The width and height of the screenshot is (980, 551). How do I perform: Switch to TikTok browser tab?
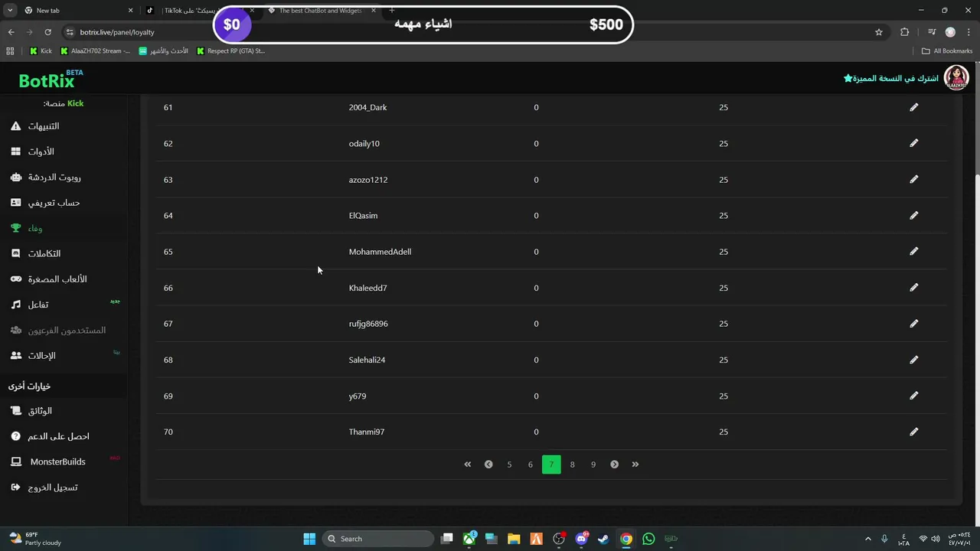201,11
